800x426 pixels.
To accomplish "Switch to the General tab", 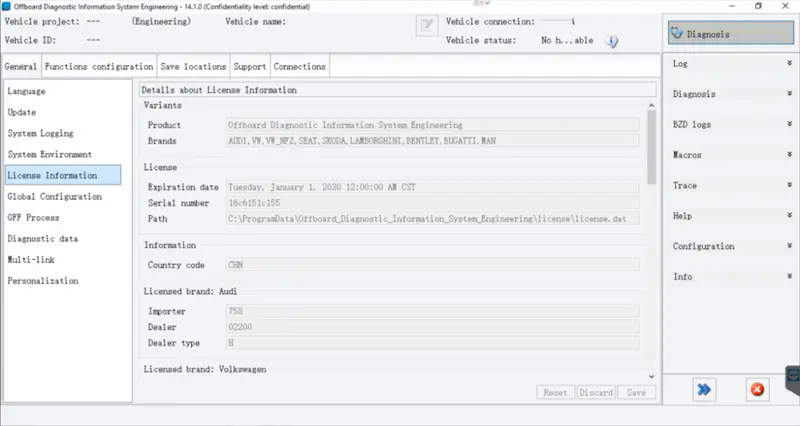I will pos(21,67).
